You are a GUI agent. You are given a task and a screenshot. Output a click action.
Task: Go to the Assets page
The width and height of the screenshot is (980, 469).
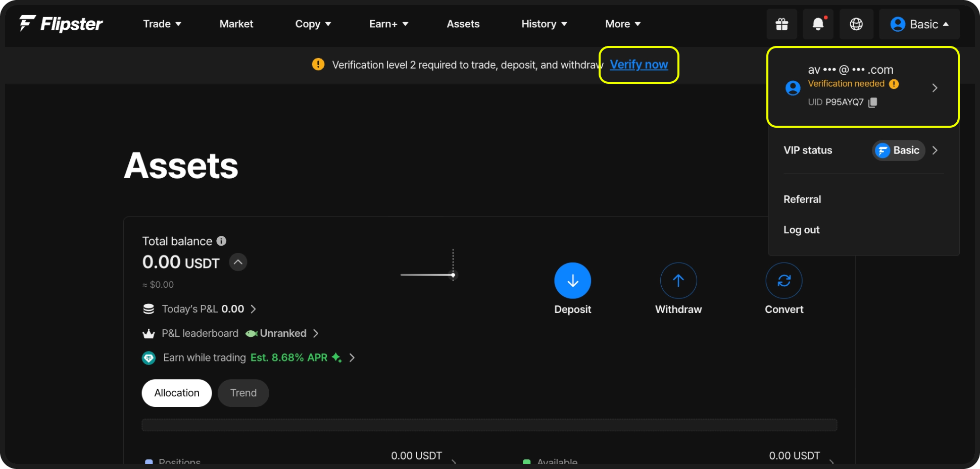tap(463, 24)
